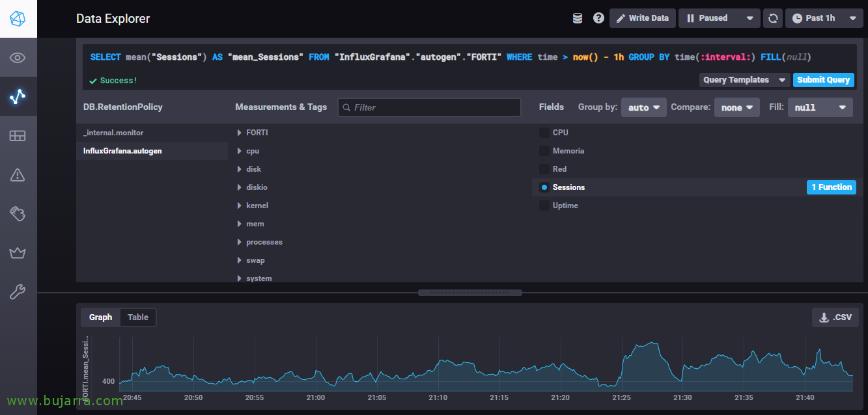Open Configuration wrench icon in sidebar
The height and width of the screenshot is (415, 868).
[18, 292]
